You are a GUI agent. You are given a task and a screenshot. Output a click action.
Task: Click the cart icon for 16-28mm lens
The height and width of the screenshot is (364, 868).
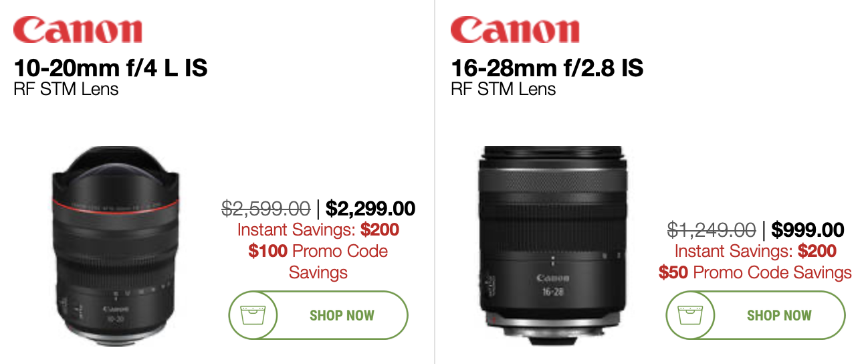[x=690, y=315]
